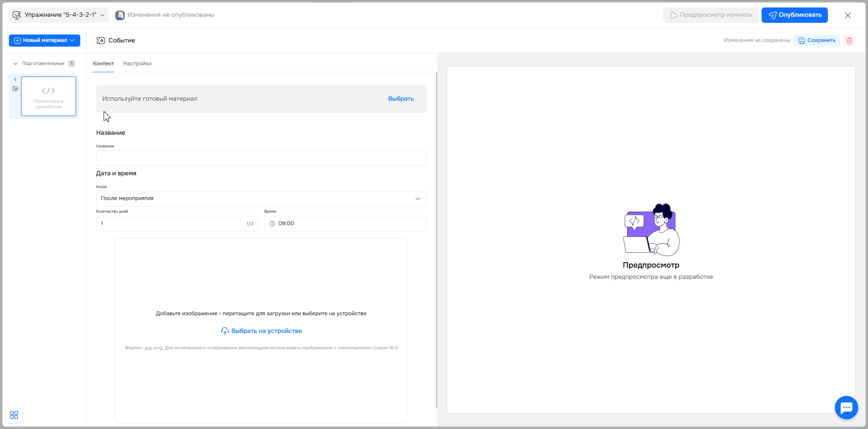
Task: Close the editor with the X button
Action: coord(848,15)
